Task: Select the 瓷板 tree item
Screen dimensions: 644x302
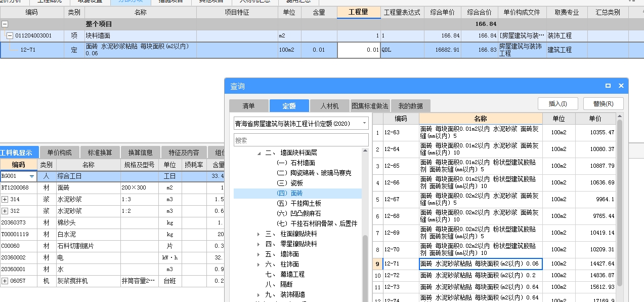Action: (x=290, y=183)
